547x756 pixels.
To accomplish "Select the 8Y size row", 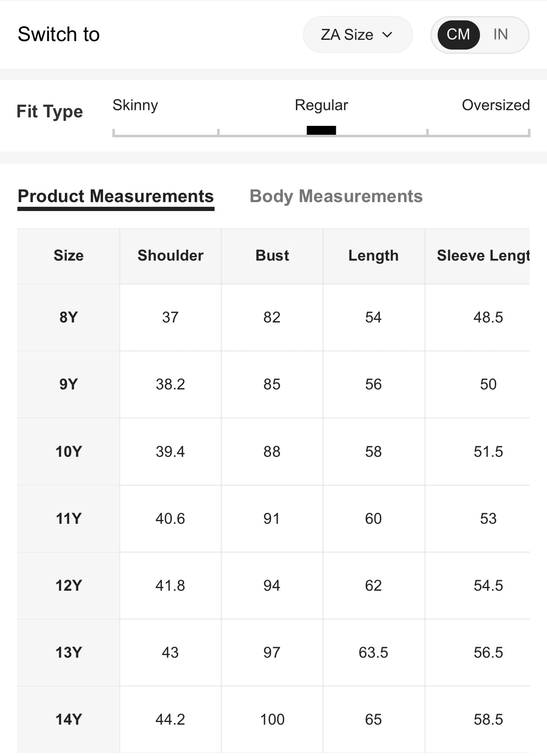I will pyautogui.click(x=68, y=317).
